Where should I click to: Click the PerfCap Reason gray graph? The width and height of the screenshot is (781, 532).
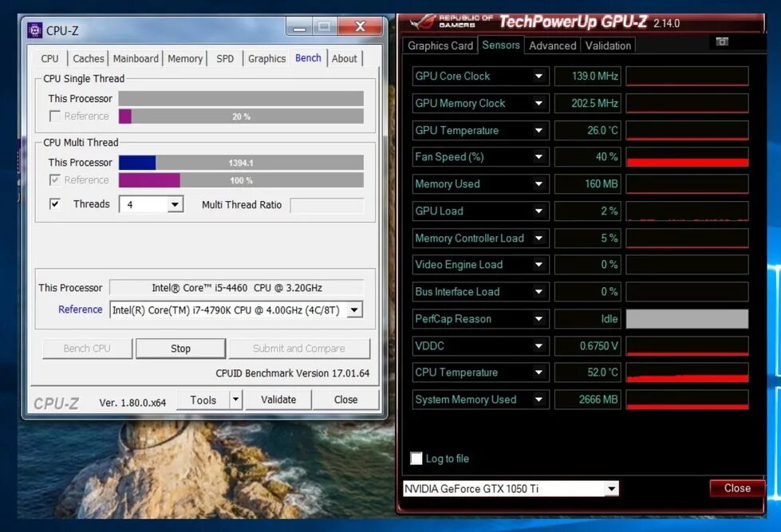point(687,319)
